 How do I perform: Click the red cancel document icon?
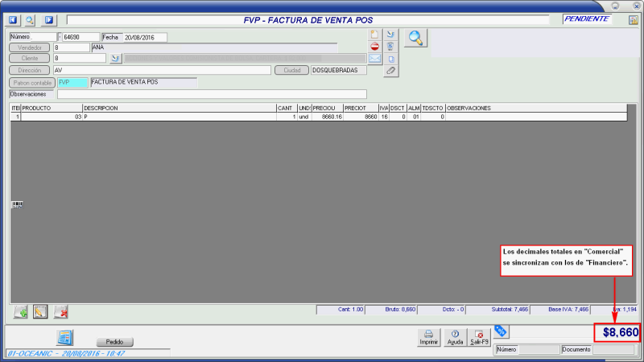point(375,47)
